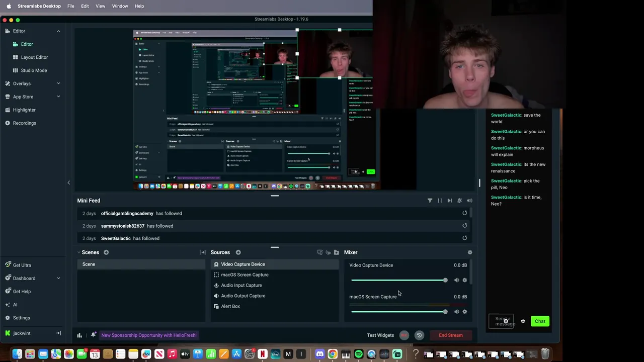Viewport: 644px width, 362px height.
Task: Open the jackwint account entry
Action: click(22, 333)
